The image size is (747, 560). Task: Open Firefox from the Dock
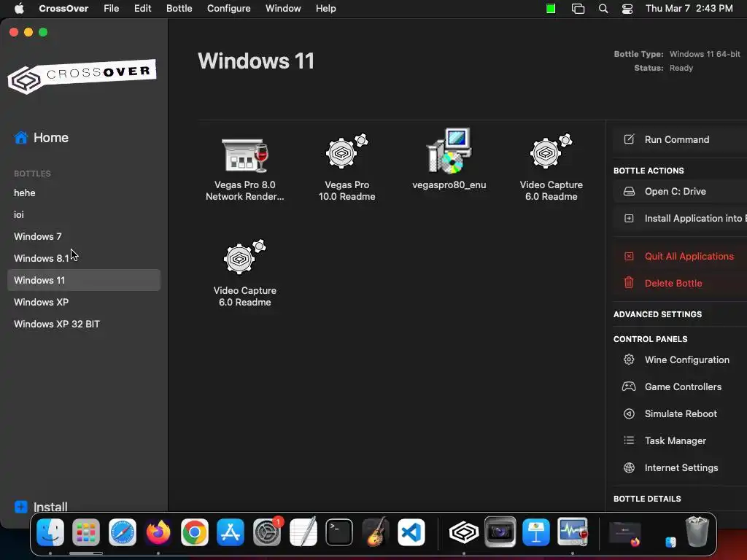point(158,532)
